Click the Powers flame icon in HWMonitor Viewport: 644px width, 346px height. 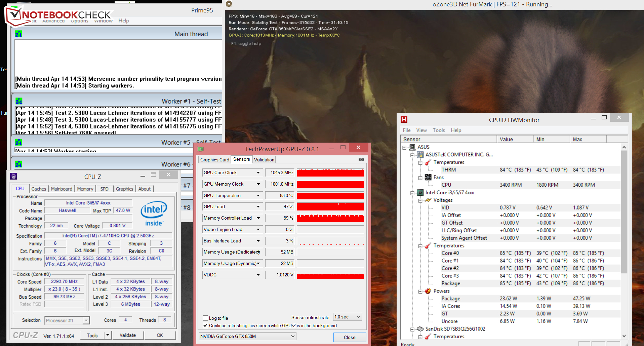point(428,291)
